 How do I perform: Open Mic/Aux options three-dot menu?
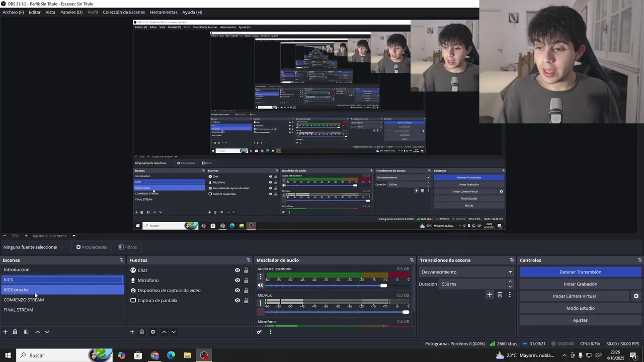click(x=260, y=303)
